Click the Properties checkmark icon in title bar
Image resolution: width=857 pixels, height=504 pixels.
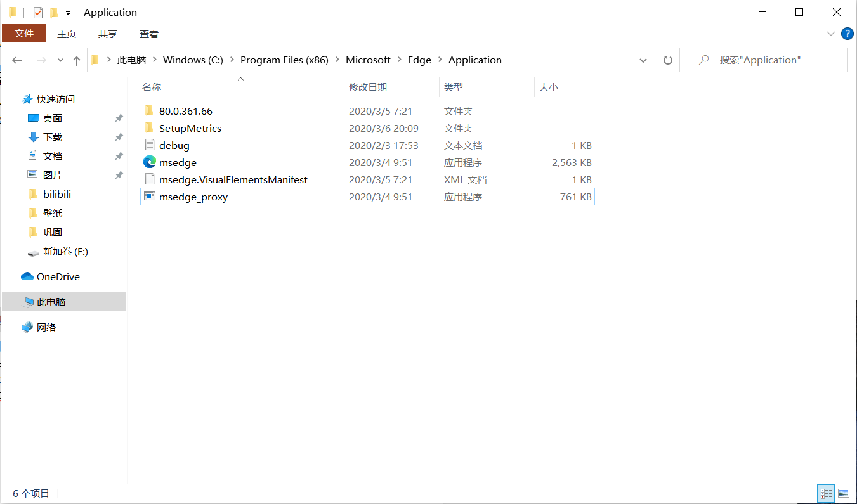click(x=37, y=12)
